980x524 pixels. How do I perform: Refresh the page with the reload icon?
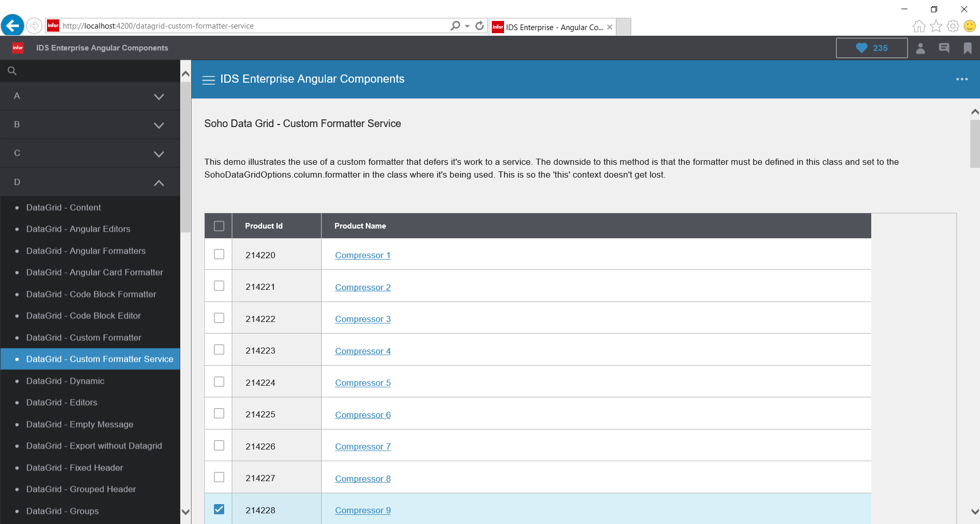click(480, 26)
